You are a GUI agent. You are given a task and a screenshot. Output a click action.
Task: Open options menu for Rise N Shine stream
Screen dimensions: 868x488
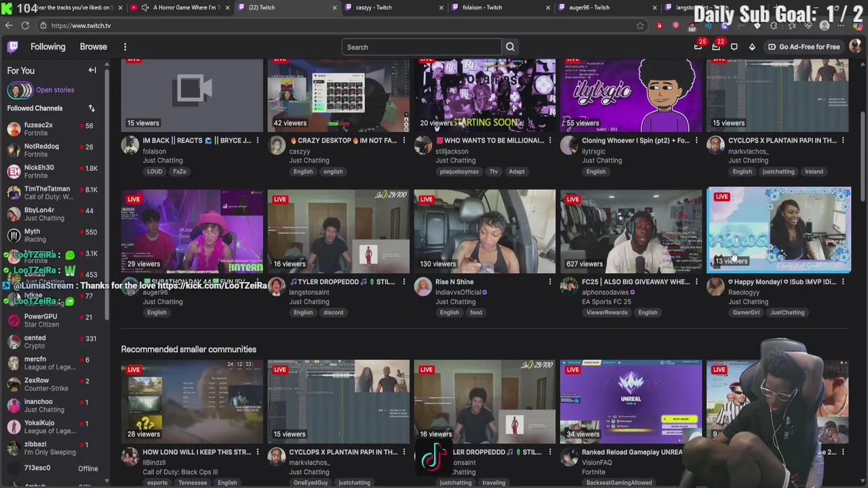550,281
